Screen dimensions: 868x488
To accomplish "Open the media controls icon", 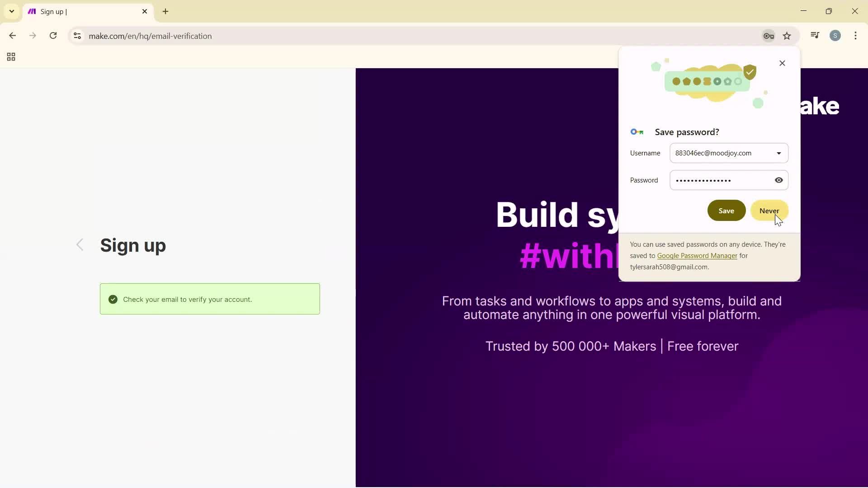I will click(815, 35).
